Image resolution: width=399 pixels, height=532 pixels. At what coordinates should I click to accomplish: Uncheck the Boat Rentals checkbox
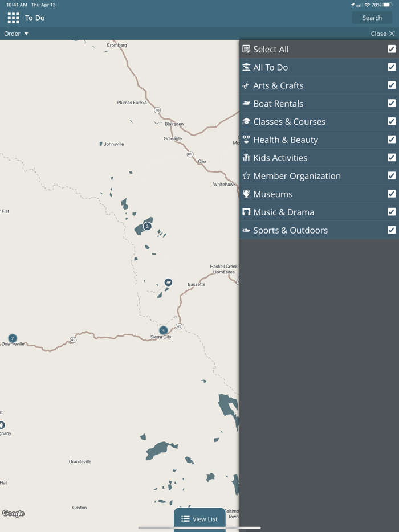point(392,103)
